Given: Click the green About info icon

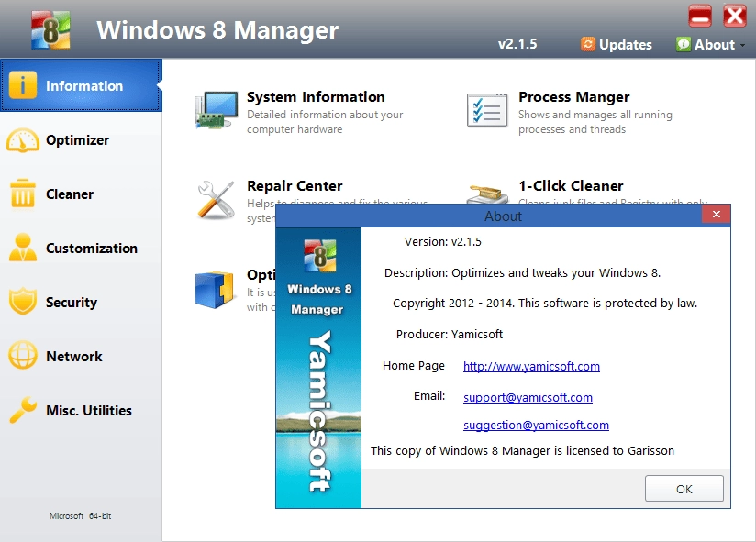Looking at the screenshot, I should [x=684, y=44].
